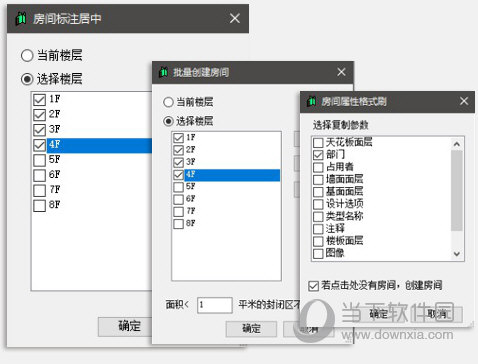The height and width of the screenshot is (364, 478).
Task: Close the 房间标注居中 dialog
Action: tap(235, 18)
